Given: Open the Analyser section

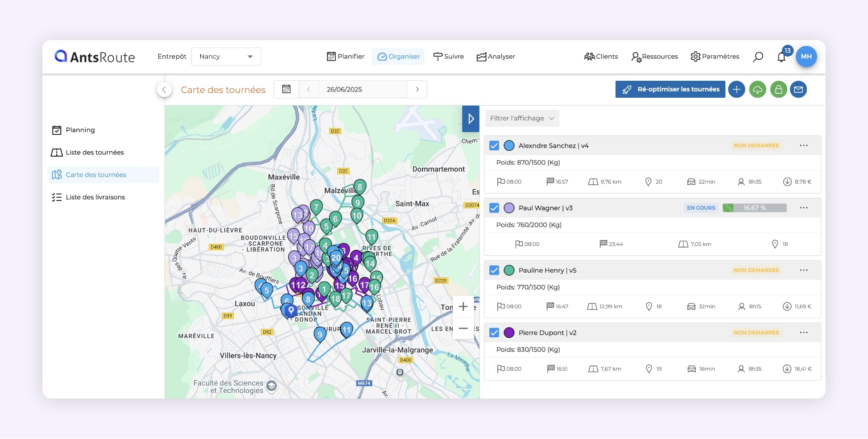Looking at the screenshot, I should click(496, 56).
